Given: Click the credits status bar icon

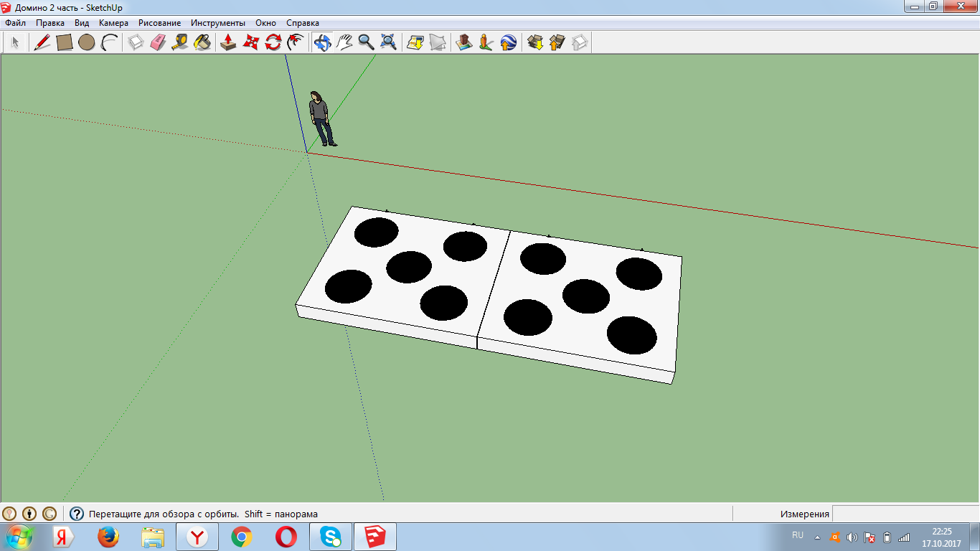Looking at the screenshot, I should pos(29,514).
